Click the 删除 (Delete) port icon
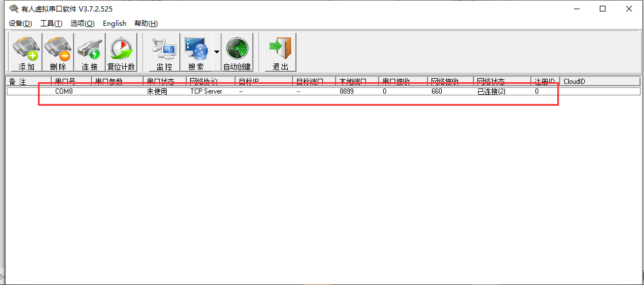This screenshot has width=644, height=285. [58, 52]
